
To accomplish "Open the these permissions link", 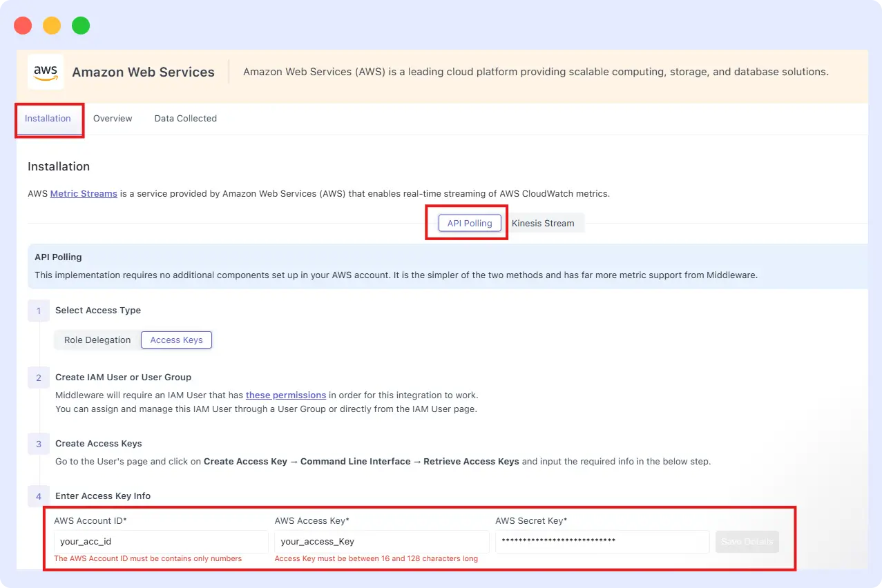I will tap(286, 395).
